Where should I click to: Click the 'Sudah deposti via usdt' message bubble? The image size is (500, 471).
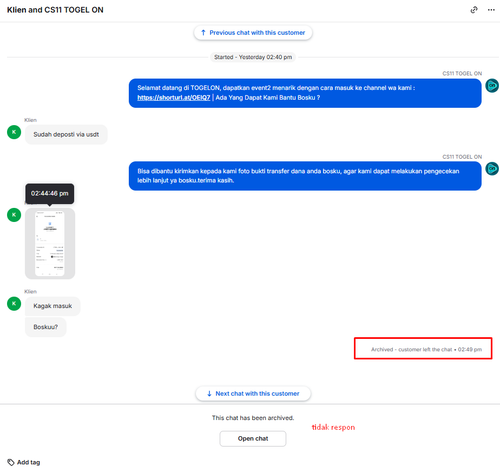[x=66, y=135]
